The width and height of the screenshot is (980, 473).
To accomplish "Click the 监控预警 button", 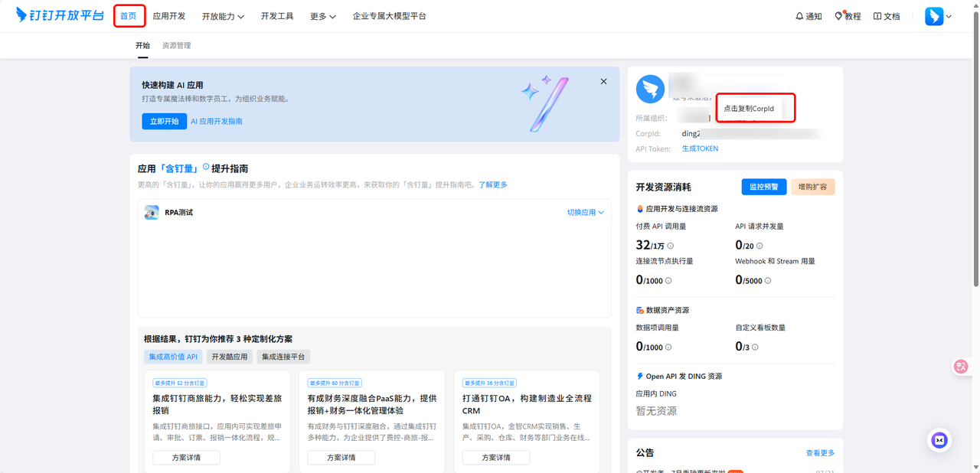I will point(763,186).
